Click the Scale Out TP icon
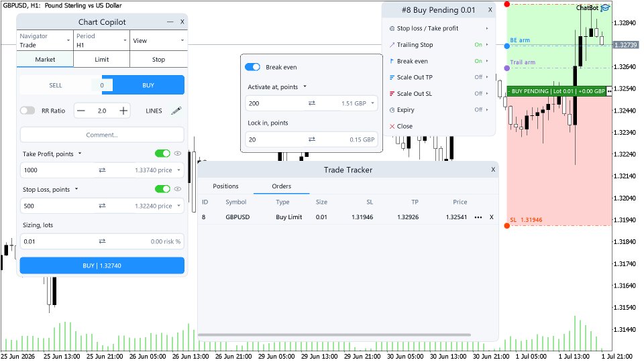The image size is (644, 362). point(392,77)
